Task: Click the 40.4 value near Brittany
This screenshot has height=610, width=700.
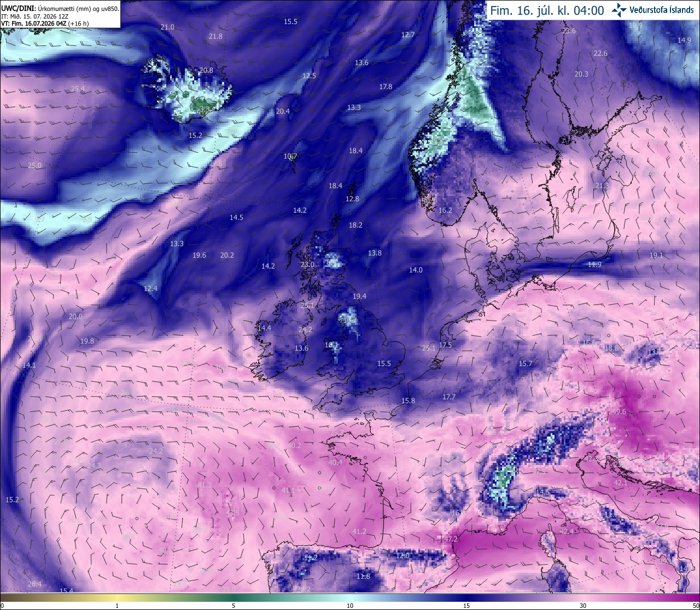Action: point(335,463)
